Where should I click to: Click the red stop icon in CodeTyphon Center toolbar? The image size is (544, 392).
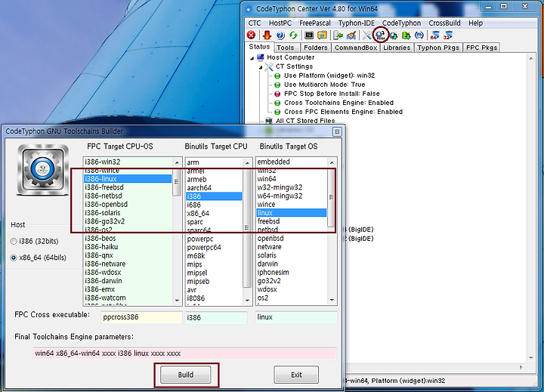point(251,35)
